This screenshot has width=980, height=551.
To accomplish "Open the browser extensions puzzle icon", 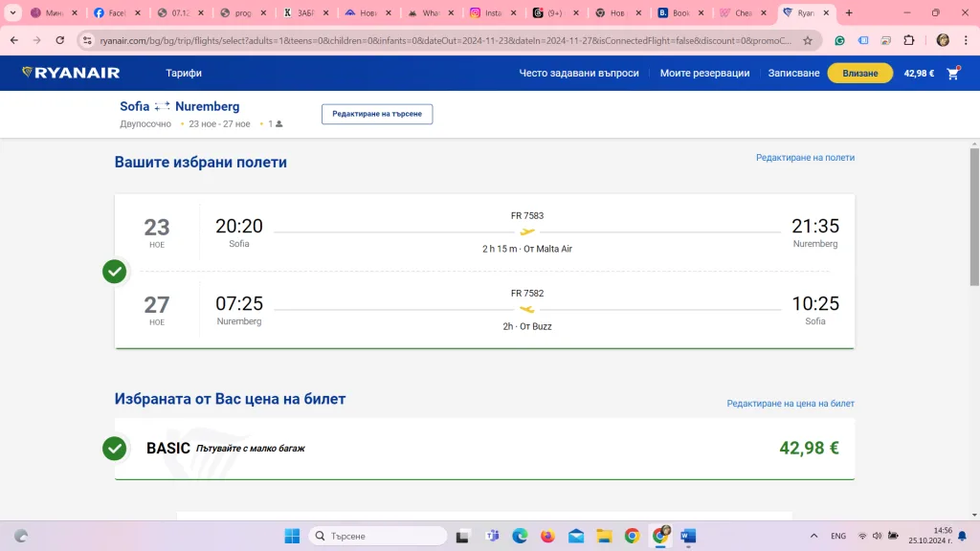I will [x=909, y=40].
